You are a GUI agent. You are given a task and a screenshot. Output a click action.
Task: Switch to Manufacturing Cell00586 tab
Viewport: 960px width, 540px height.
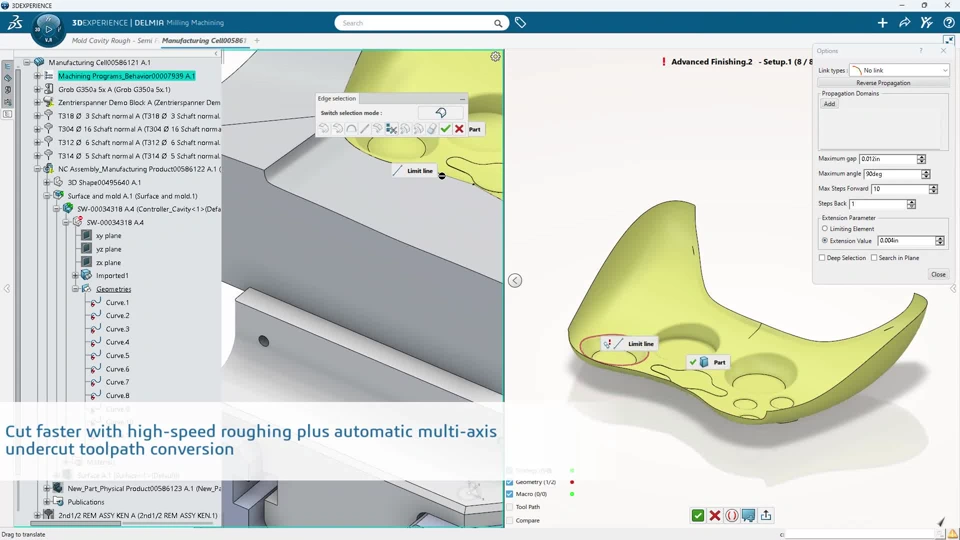click(204, 40)
